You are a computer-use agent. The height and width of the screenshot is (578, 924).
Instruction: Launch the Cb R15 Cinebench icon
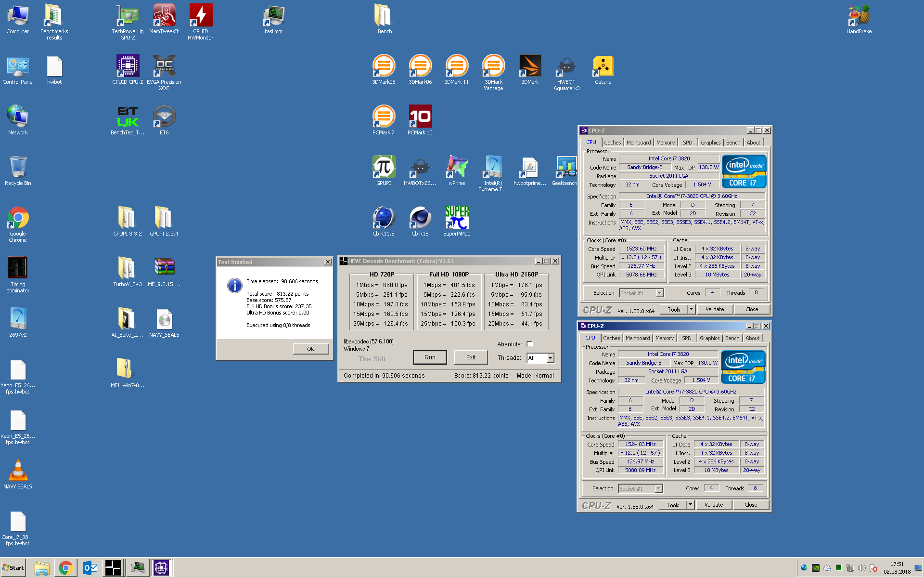coord(420,222)
